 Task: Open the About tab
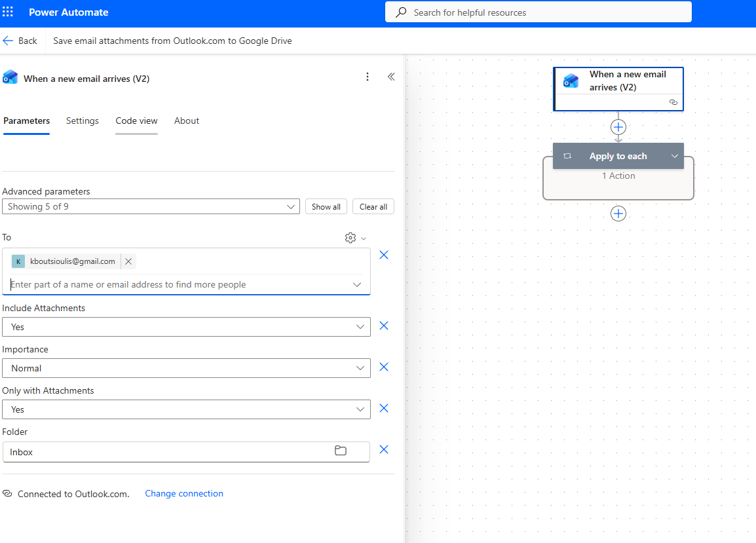(x=187, y=121)
